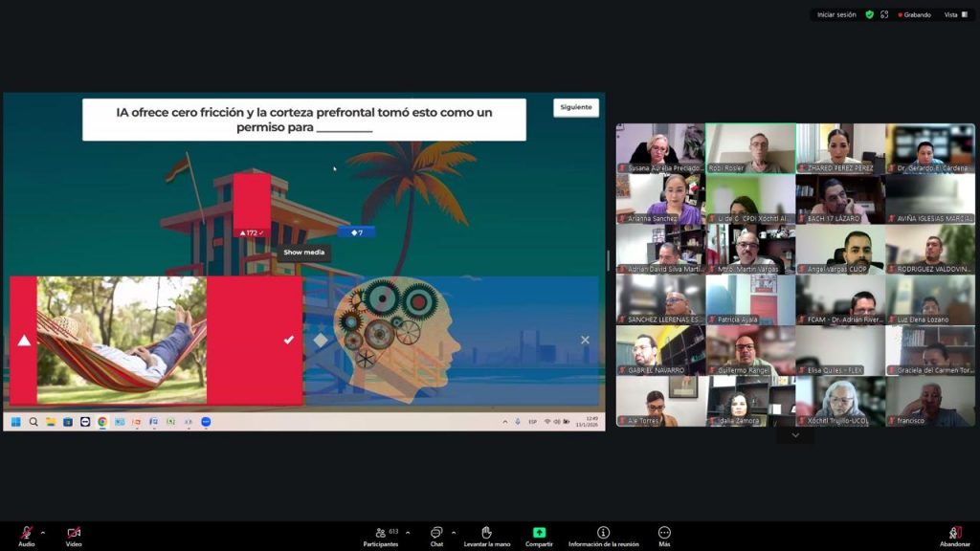980x551 pixels.
Task: Click the Show media button
Action: 304,253
